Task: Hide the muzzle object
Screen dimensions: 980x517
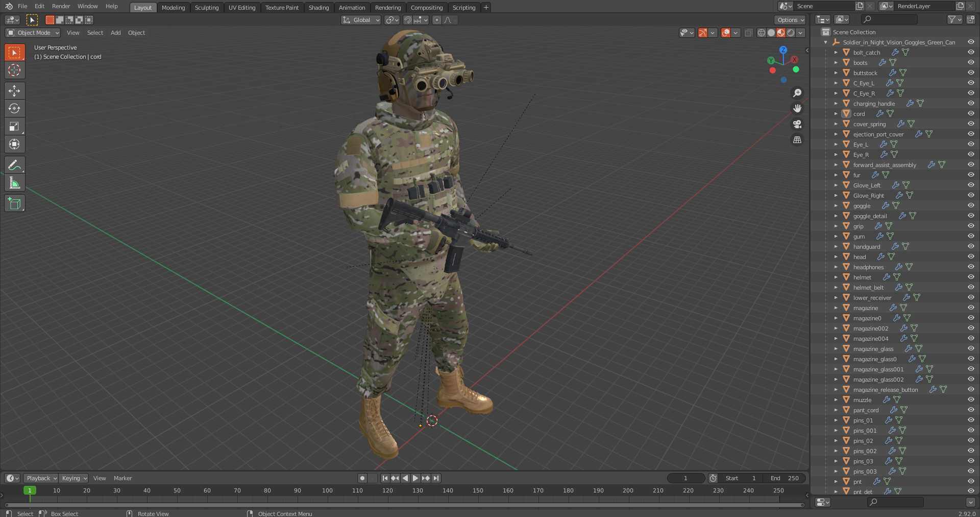Action: 971,400
